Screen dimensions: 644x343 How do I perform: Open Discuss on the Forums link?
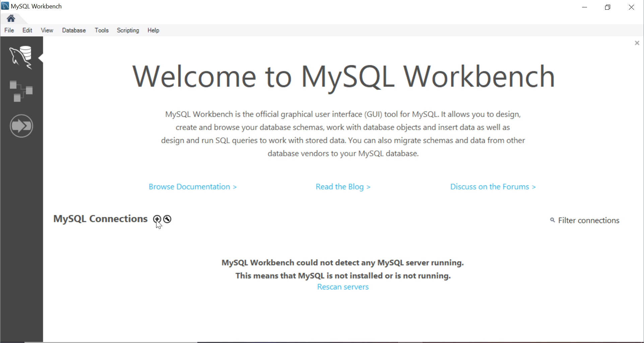(493, 186)
